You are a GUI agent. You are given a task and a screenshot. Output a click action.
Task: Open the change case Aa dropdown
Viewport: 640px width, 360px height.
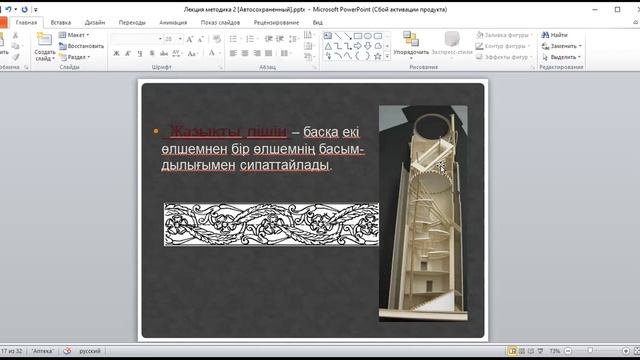(x=193, y=53)
